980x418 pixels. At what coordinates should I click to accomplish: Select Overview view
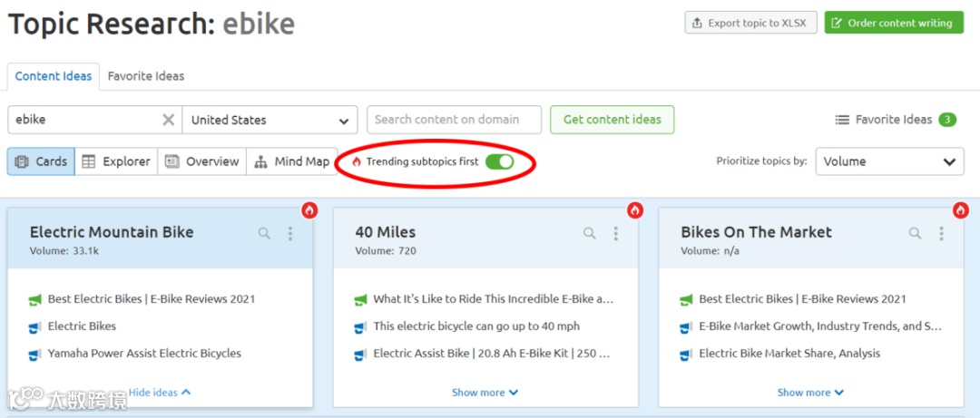pyautogui.click(x=201, y=161)
